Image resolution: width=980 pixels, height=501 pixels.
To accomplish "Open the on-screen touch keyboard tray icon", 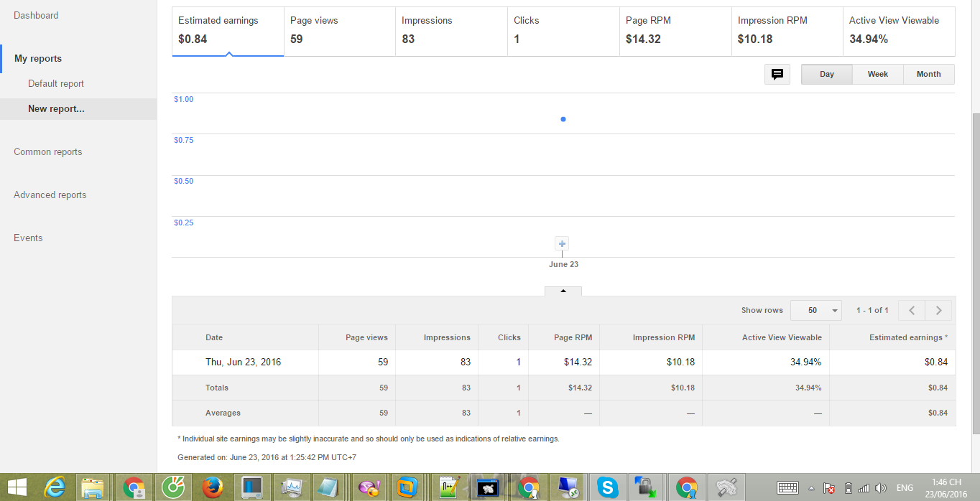I will 787,488.
